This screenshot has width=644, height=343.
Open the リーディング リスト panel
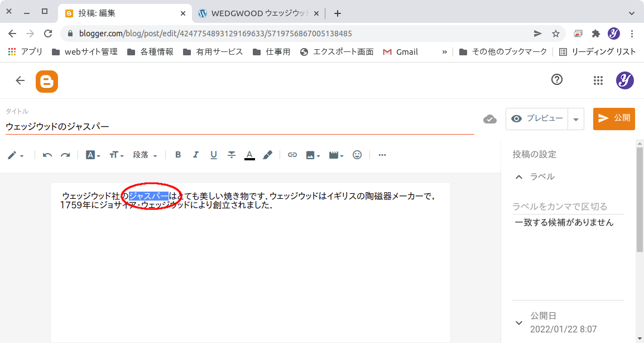pos(598,52)
